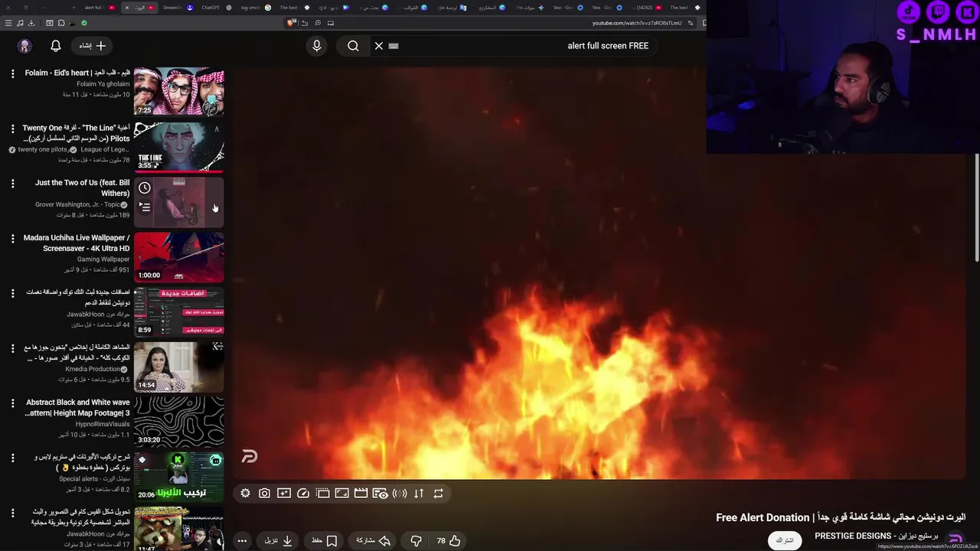Open options menu for the Special alerts 20:06 video
Screen dimensions: 980x551
pyautogui.click(x=12, y=458)
